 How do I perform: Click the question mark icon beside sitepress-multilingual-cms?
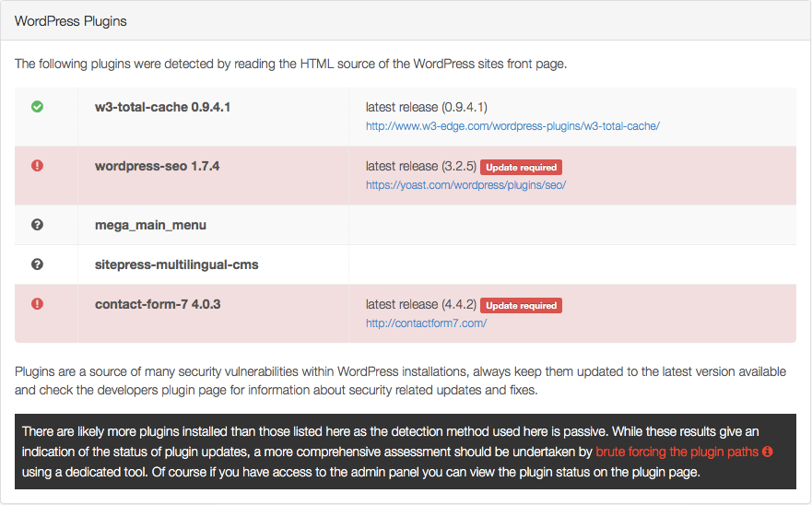(x=37, y=264)
